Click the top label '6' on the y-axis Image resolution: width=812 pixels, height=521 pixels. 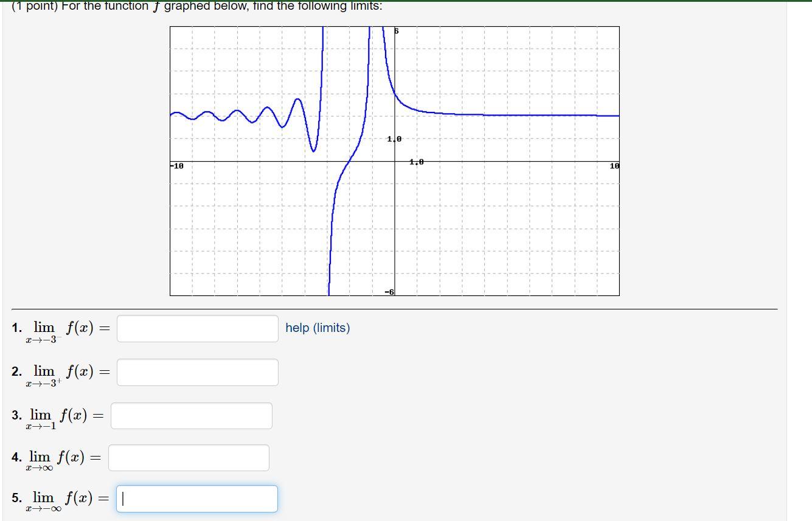coord(395,30)
